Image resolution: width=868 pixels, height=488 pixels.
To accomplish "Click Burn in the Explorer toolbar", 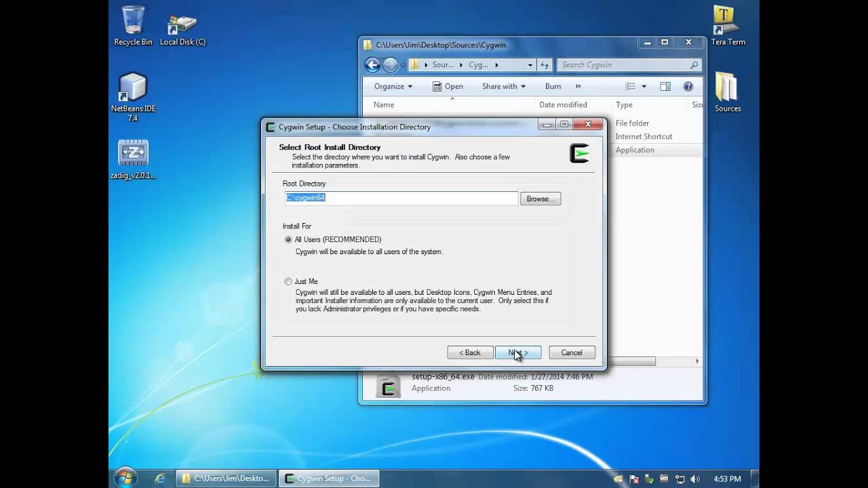I will 553,86.
